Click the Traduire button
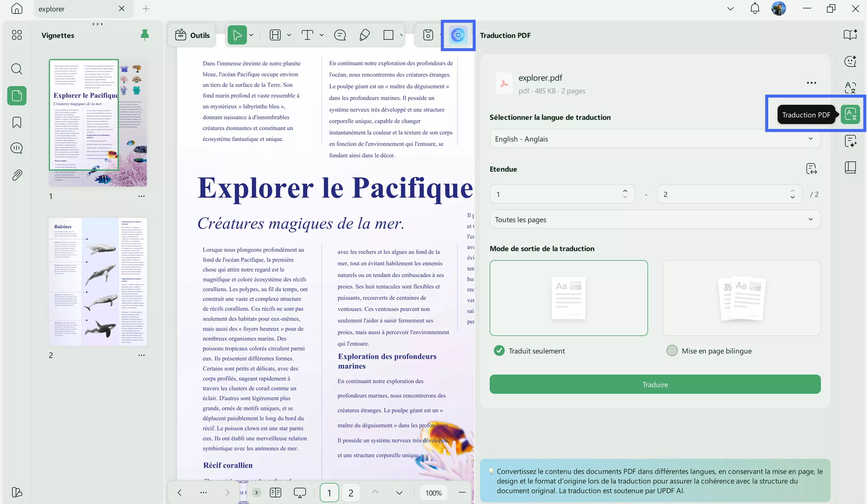This screenshot has height=504, width=867. pos(654,384)
